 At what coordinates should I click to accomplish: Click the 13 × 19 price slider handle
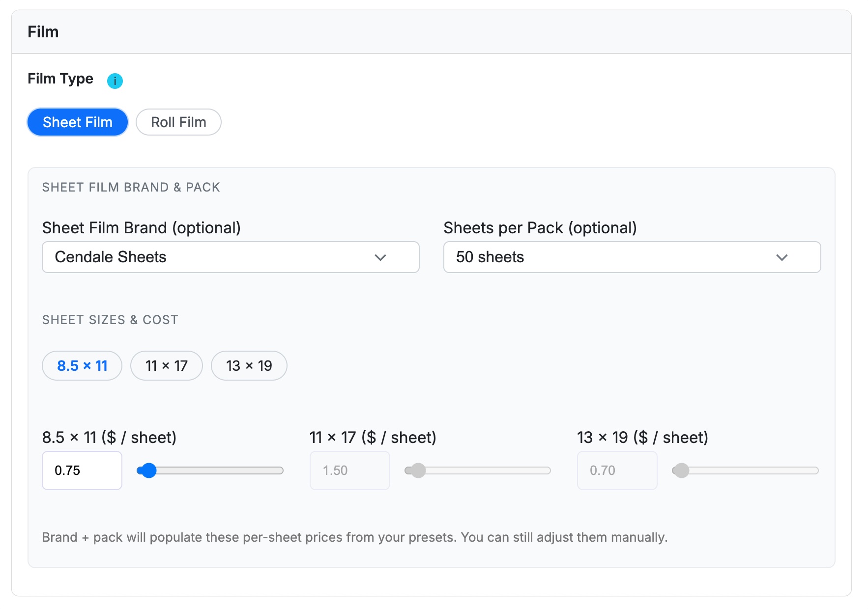click(x=681, y=471)
